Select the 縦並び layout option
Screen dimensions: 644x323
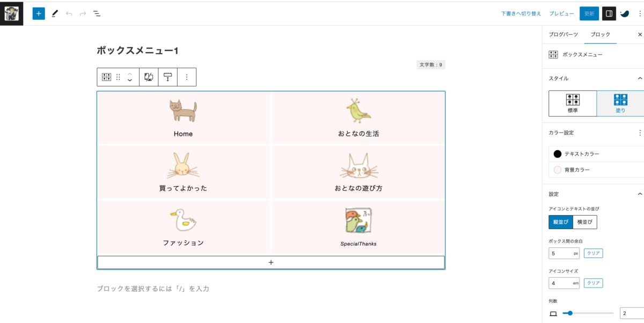(561, 222)
